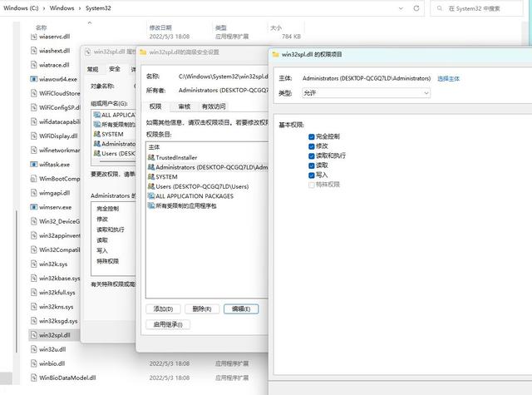Viewport: 532px width, 395px height.
Task: Toggle the 写入 permission checkbox
Action: pos(312,175)
